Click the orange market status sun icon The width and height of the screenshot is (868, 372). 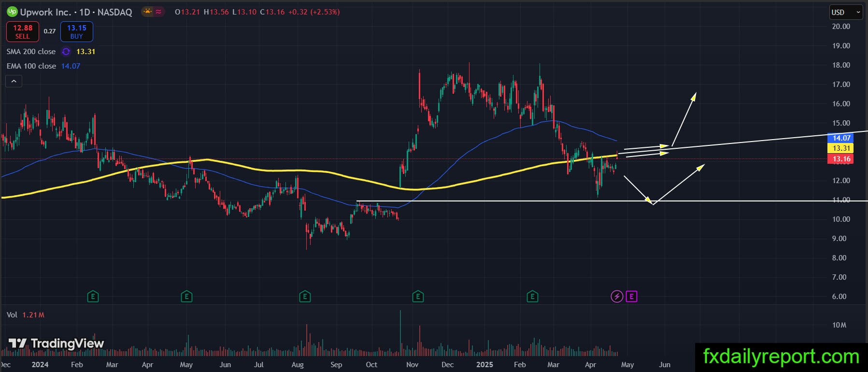pos(147,12)
